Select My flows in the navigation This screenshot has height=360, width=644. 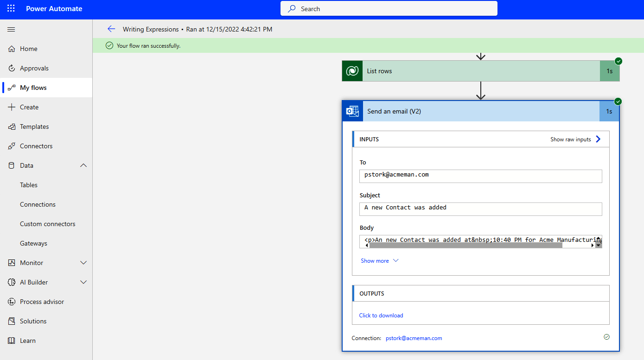33,88
